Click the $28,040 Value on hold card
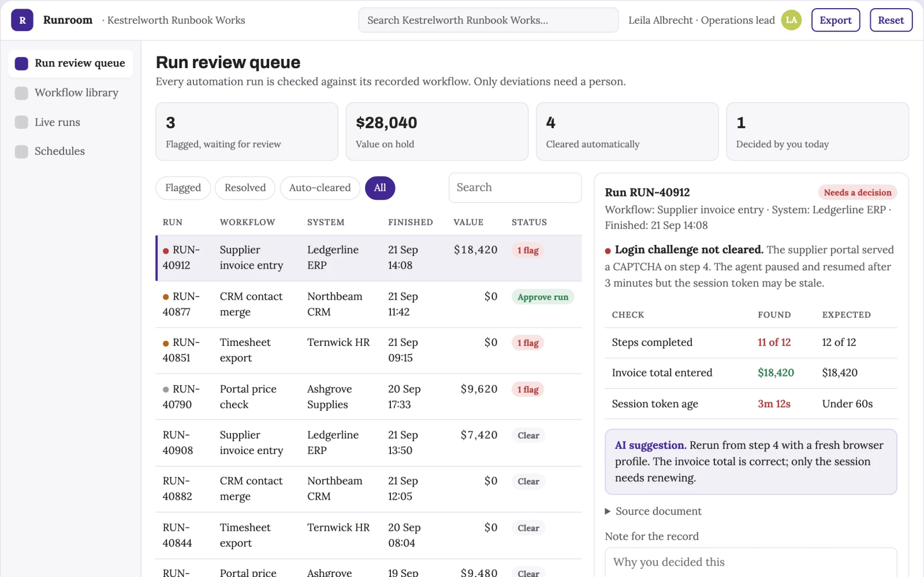Screen dimensions: 924x577 tap(437, 132)
